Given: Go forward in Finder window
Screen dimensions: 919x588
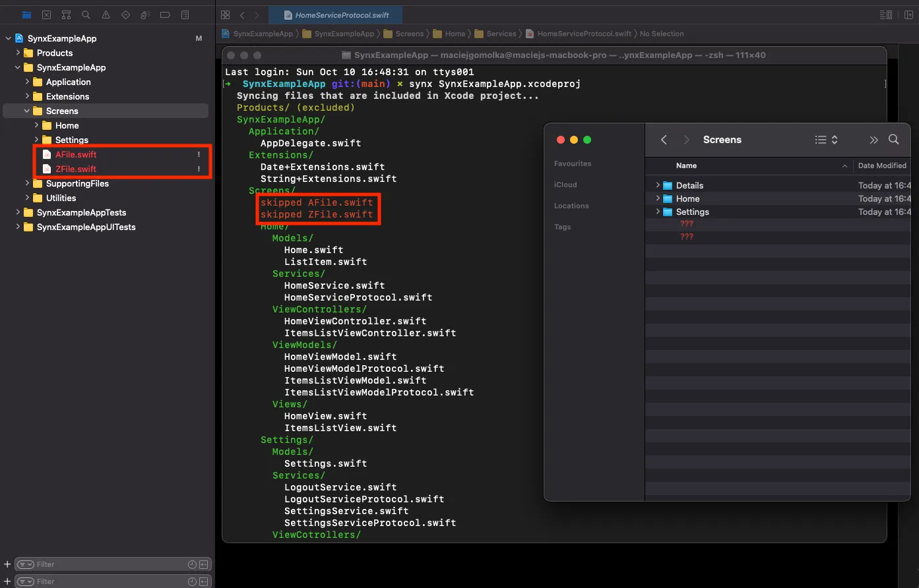Looking at the screenshot, I should (686, 140).
